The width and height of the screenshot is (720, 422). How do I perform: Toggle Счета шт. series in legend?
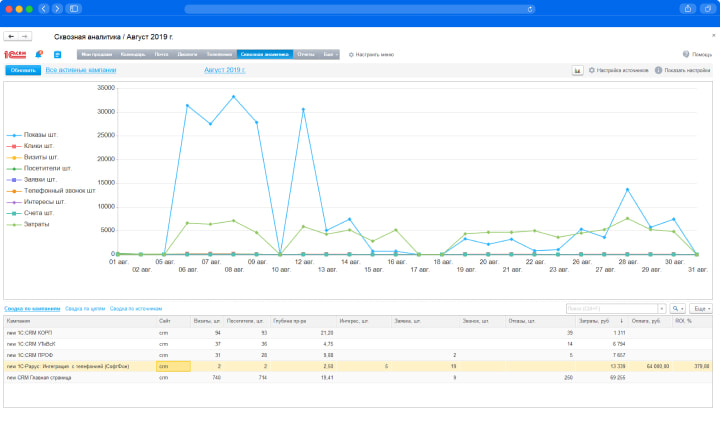coord(30,213)
